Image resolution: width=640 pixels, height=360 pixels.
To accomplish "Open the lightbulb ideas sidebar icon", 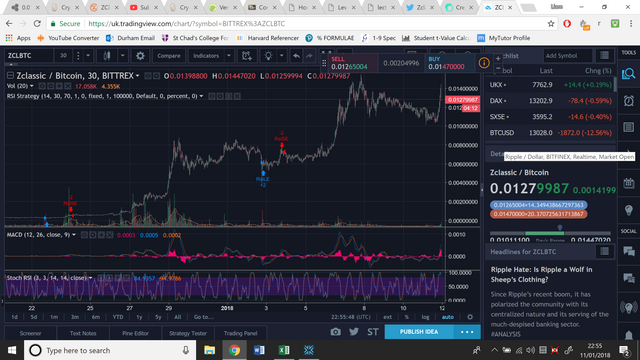I will pyautogui.click(x=629, y=210).
